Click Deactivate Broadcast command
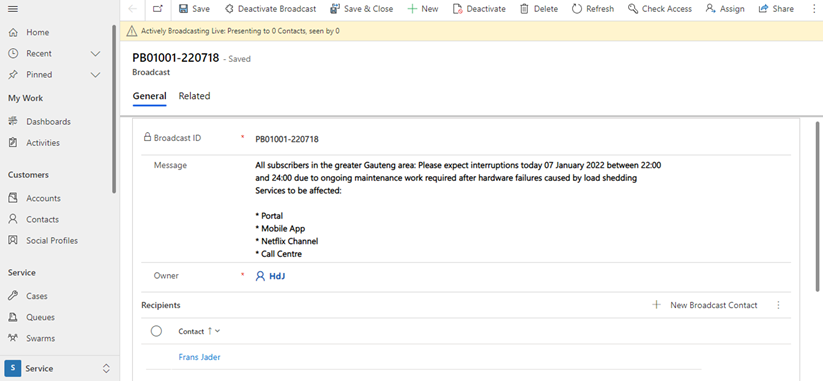The image size is (823, 382). [x=270, y=9]
